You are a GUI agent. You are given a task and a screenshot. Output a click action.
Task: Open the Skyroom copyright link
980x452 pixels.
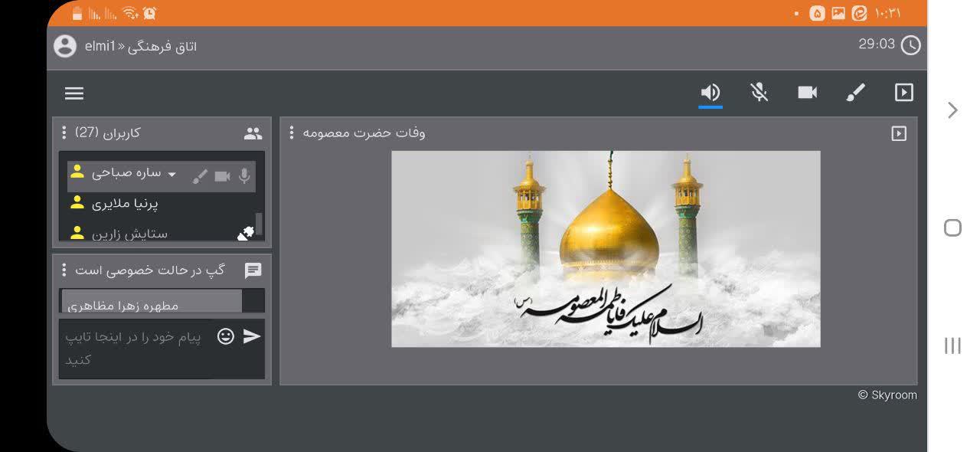point(887,395)
